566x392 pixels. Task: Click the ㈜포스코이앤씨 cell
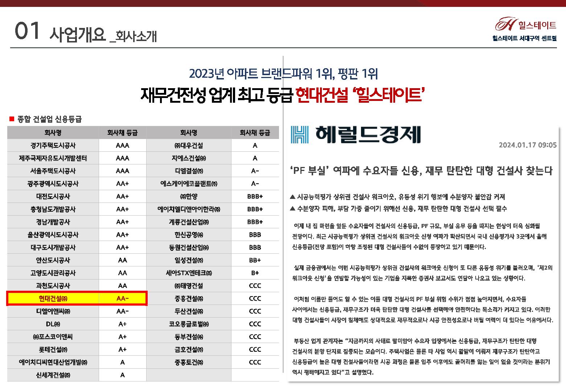click(53, 337)
